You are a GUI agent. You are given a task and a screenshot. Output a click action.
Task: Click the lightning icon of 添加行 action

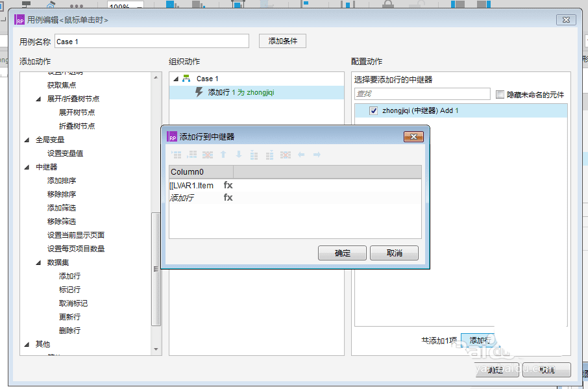point(199,92)
